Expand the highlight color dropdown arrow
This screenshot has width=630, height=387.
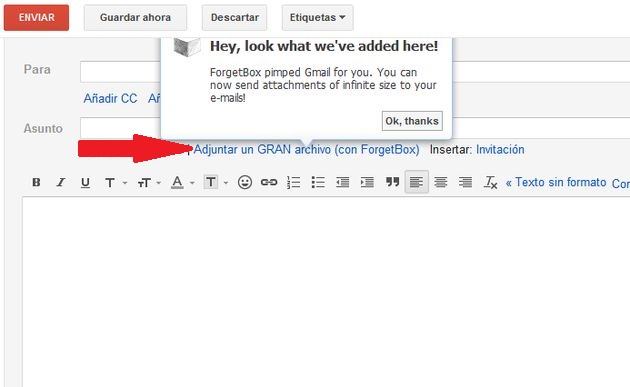tap(226, 183)
